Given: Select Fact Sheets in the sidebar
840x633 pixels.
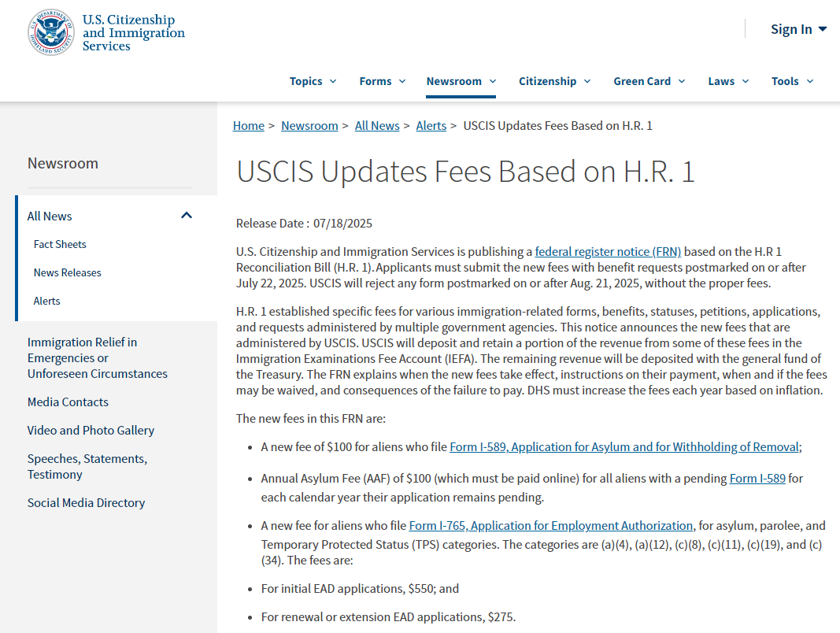Looking at the screenshot, I should pyautogui.click(x=60, y=244).
